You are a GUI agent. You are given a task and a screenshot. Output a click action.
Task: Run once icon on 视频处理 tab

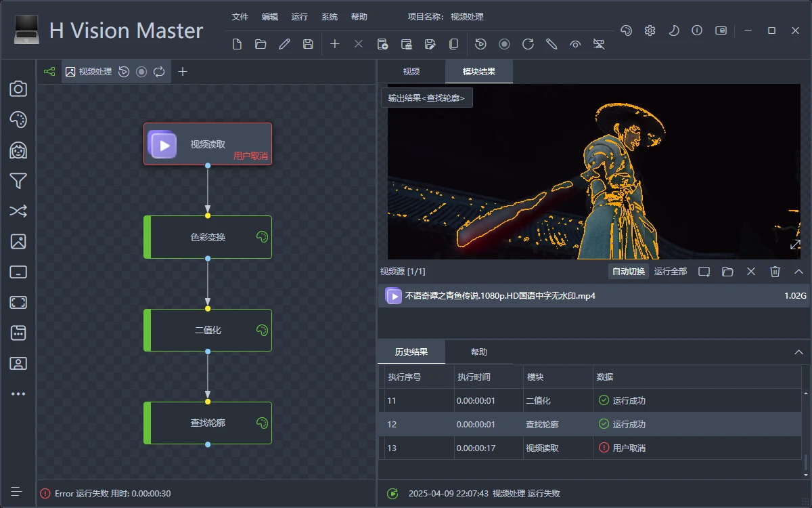[x=124, y=71]
